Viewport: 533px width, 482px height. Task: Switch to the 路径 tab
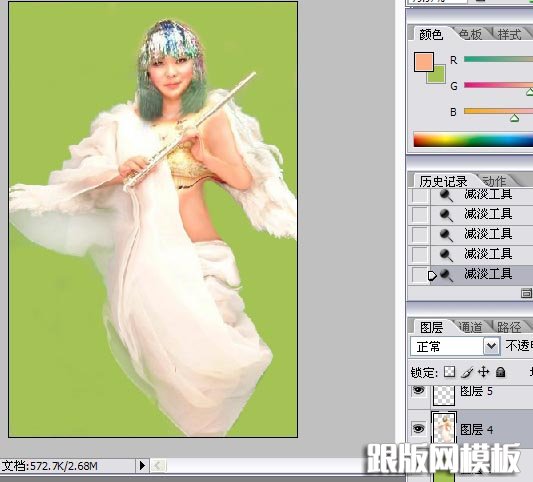coord(509,327)
